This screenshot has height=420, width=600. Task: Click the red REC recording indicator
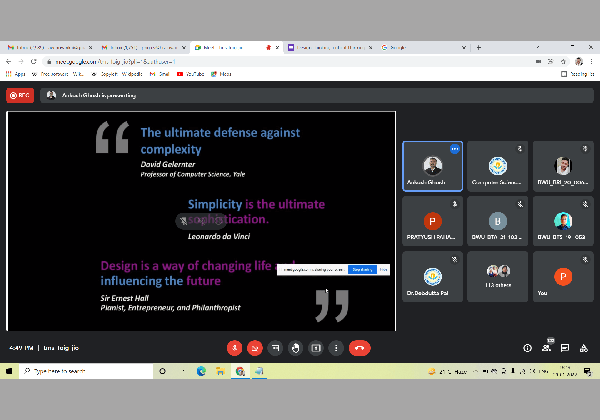20,95
